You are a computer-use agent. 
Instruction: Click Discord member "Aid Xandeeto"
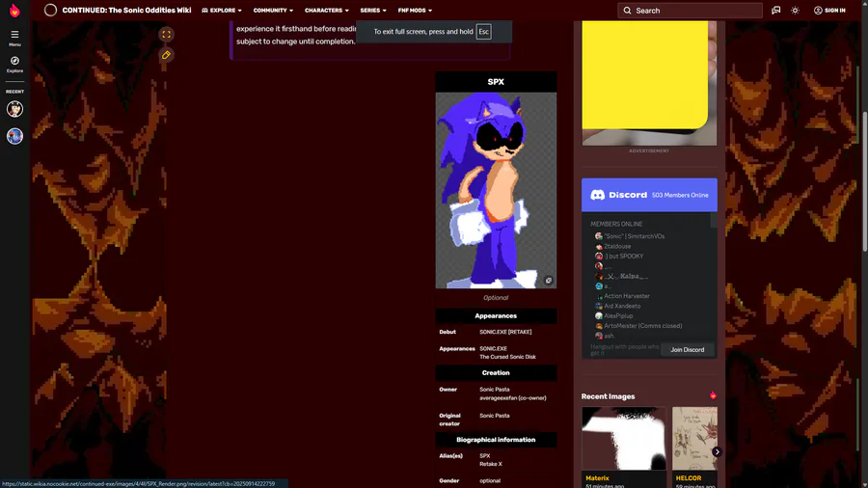(622, 306)
